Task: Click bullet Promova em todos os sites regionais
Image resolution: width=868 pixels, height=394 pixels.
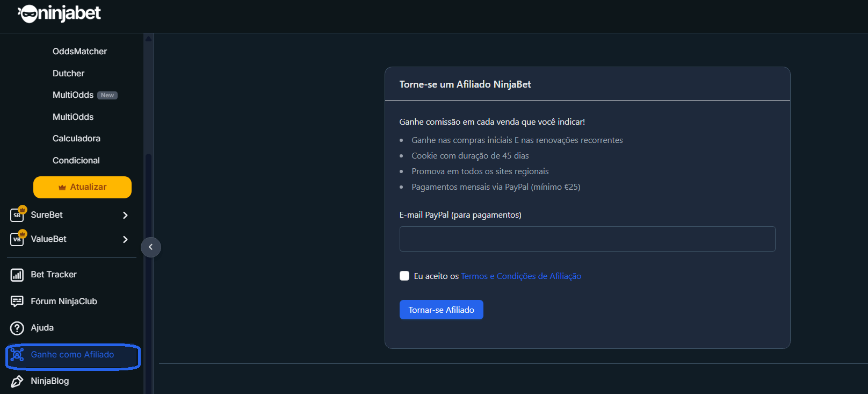Action: (x=480, y=171)
